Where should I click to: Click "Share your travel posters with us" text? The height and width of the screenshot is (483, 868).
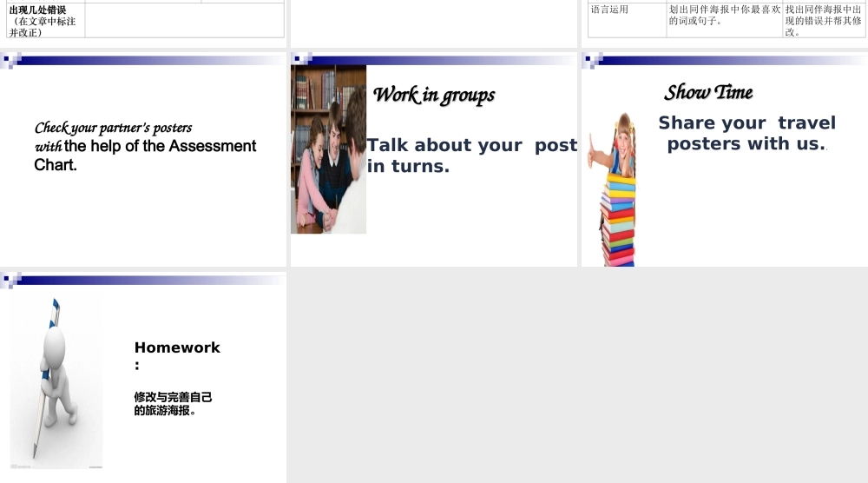click(x=746, y=133)
